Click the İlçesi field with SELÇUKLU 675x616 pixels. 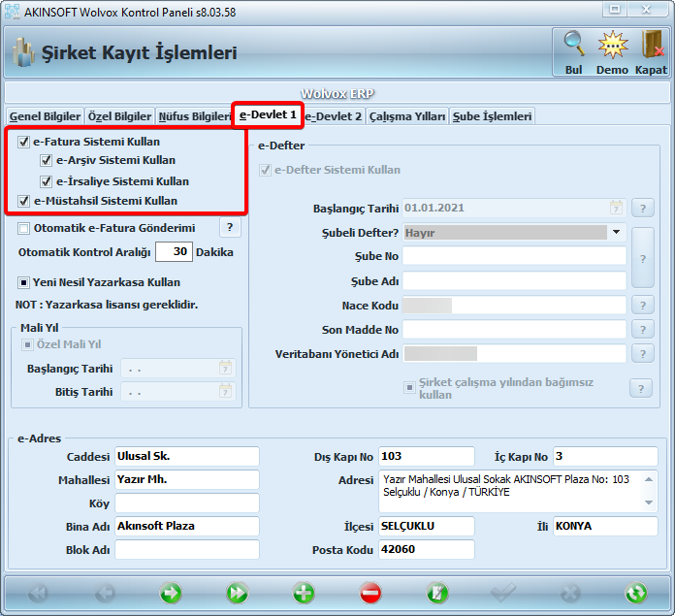(427, 526)
